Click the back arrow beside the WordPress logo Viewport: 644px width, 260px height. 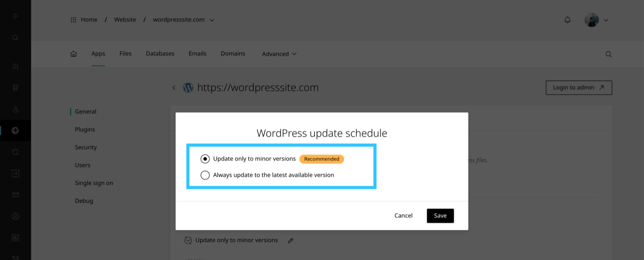point(174,88)
